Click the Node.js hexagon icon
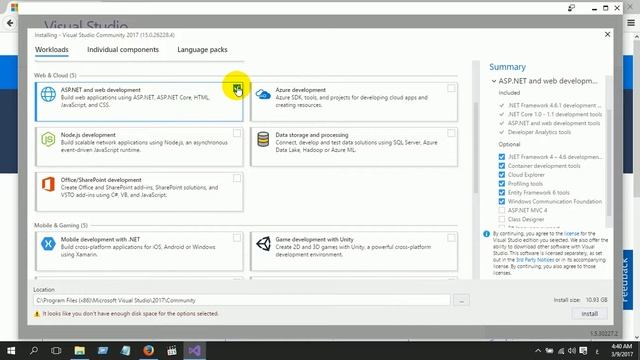The height and width of the screenshot is (360, 640). (x=48, y=139)
